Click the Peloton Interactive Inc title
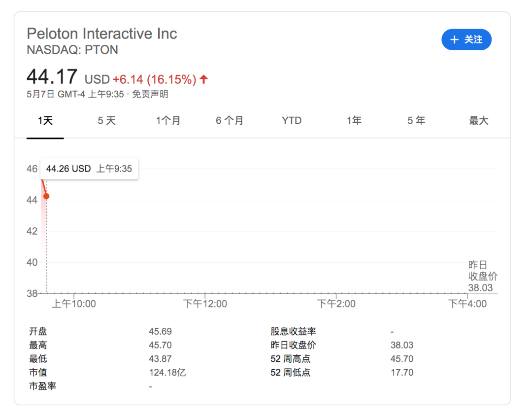This screenshot has height=419, width=532. tap(102, 34)
